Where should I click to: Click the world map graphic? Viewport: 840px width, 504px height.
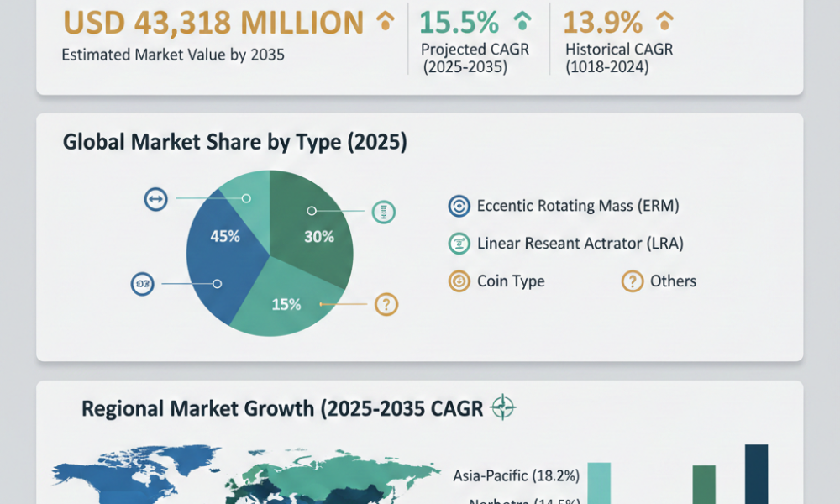[x=246, y=475]
